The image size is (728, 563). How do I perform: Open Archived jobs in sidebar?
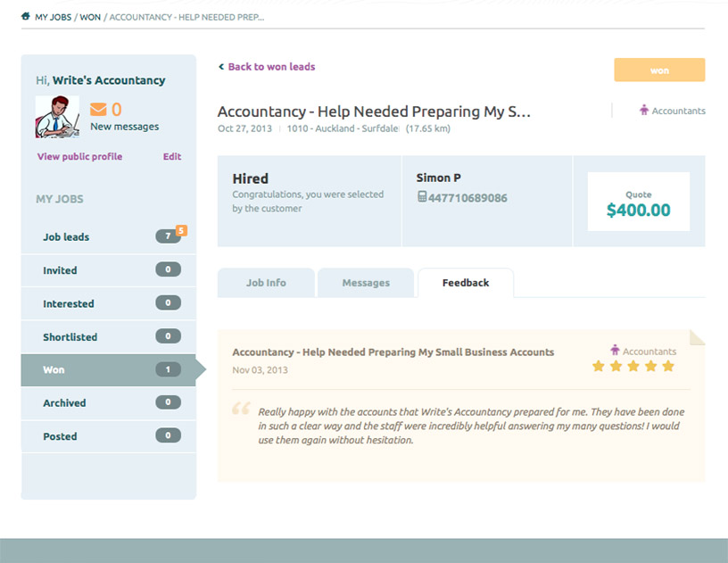tap(64, 403)
